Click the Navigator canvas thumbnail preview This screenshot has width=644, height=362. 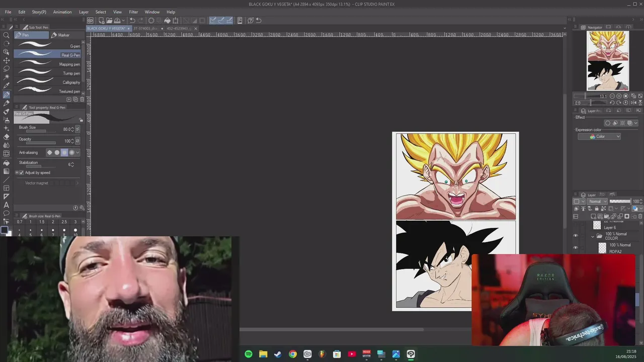click(x=608, y=61)
